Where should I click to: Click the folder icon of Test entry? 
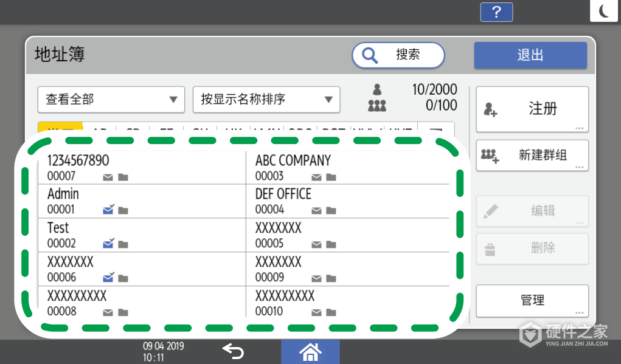pyautogui.click(x=123, y=244)
